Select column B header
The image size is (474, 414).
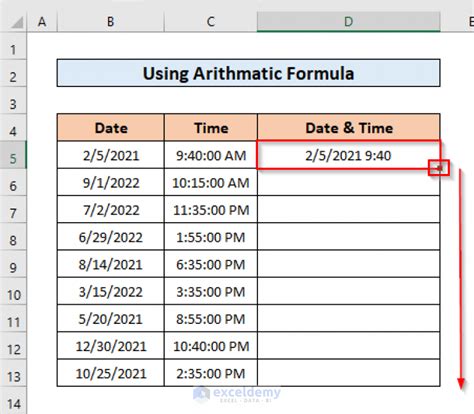point(111,22)
